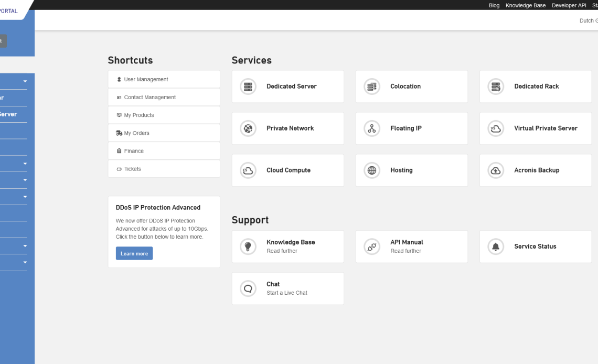Viewport: 598px width, 364px height.
Task: Select the Floating IP icon
Action: point(372,128)
